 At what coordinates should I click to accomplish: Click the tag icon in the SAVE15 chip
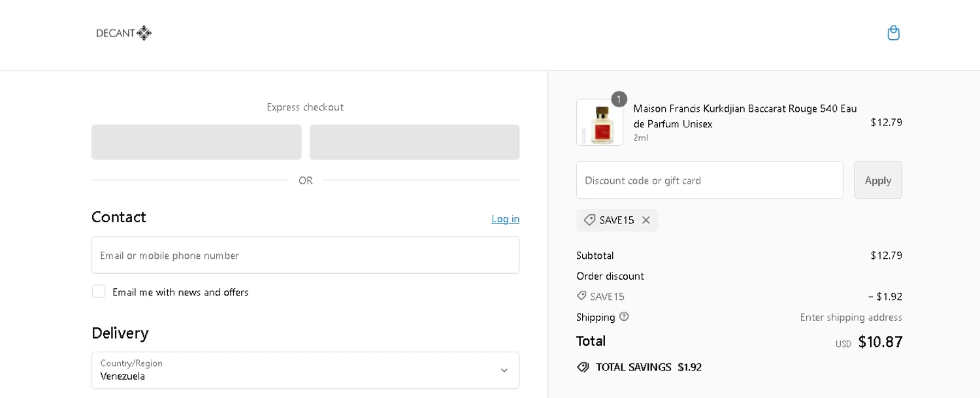(x=589, y=220)
